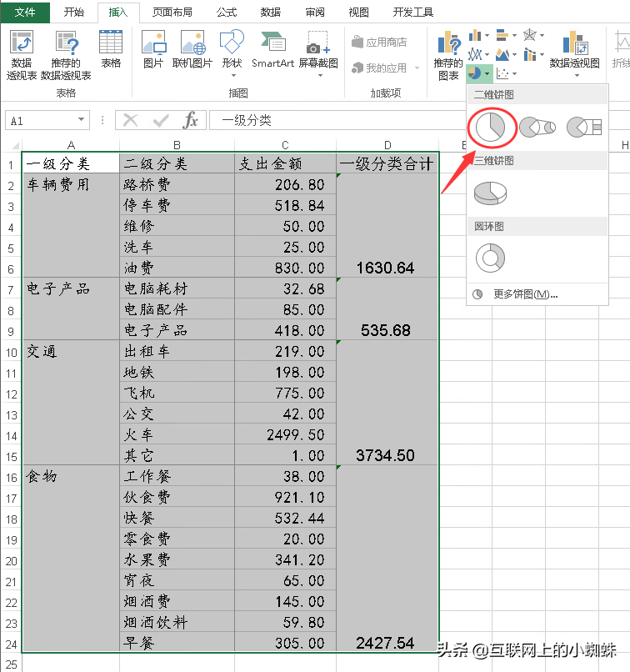Switch to the 视图 View tab

click(x=358, y=12)
